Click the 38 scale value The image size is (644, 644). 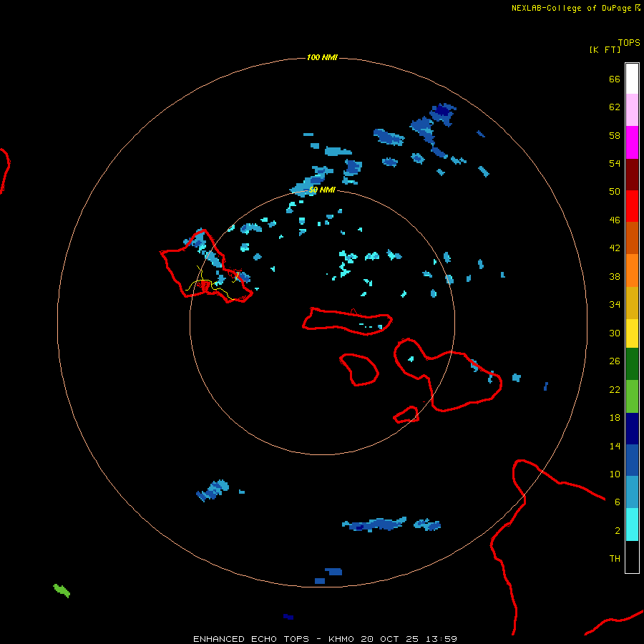615,277
